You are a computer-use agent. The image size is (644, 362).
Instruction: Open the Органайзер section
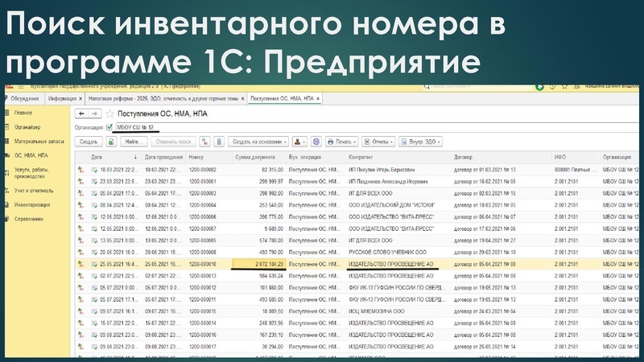tap(27, 127)
